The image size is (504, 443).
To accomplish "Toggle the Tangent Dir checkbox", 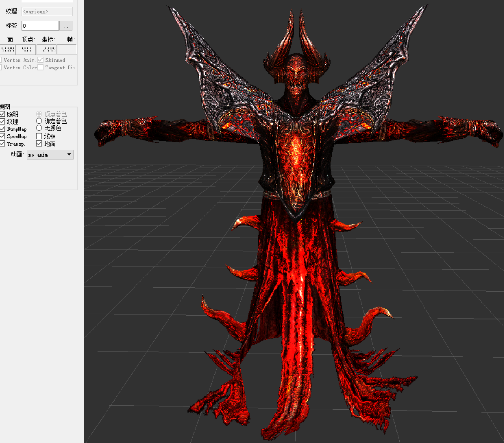I will 40,68.
